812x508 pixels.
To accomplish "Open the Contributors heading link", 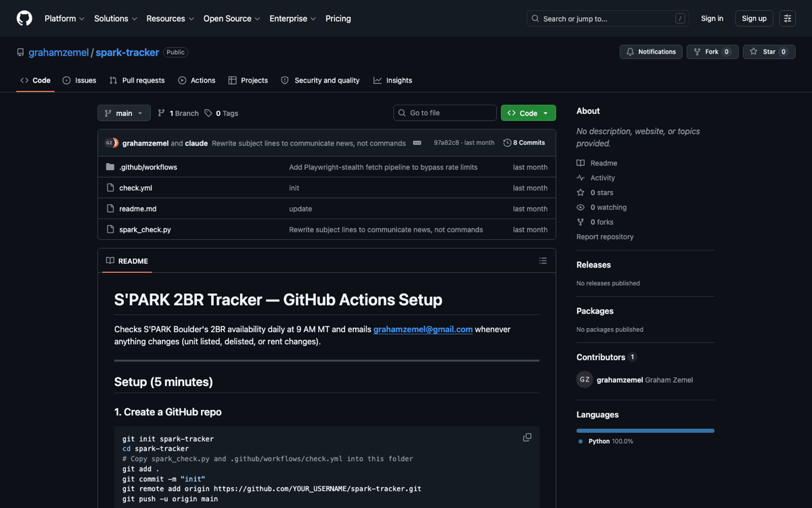I will [x=606, y=357].
